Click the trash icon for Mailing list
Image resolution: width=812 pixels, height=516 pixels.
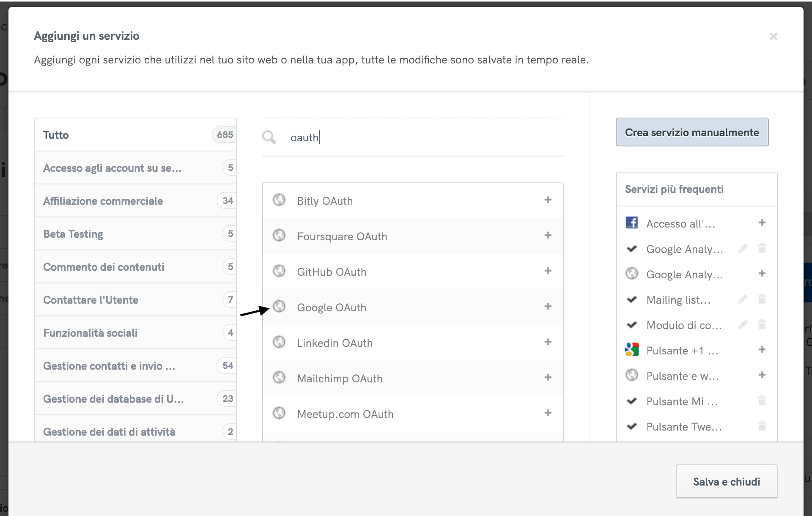tap(762, 299)
